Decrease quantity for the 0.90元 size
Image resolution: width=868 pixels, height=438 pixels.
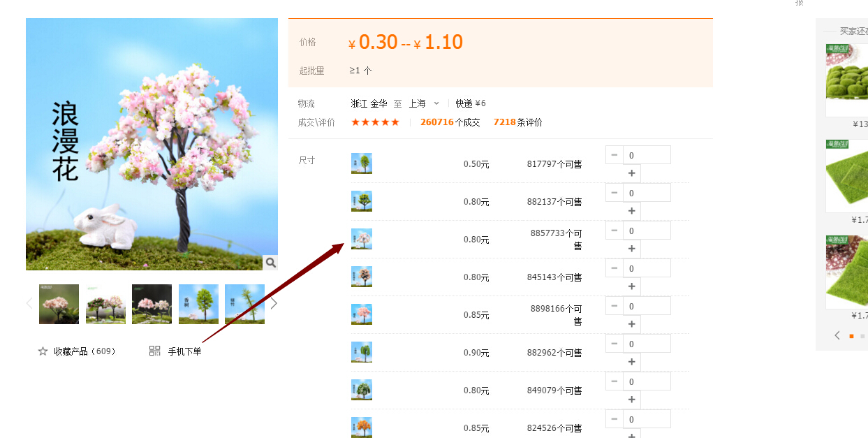[614, 344]
